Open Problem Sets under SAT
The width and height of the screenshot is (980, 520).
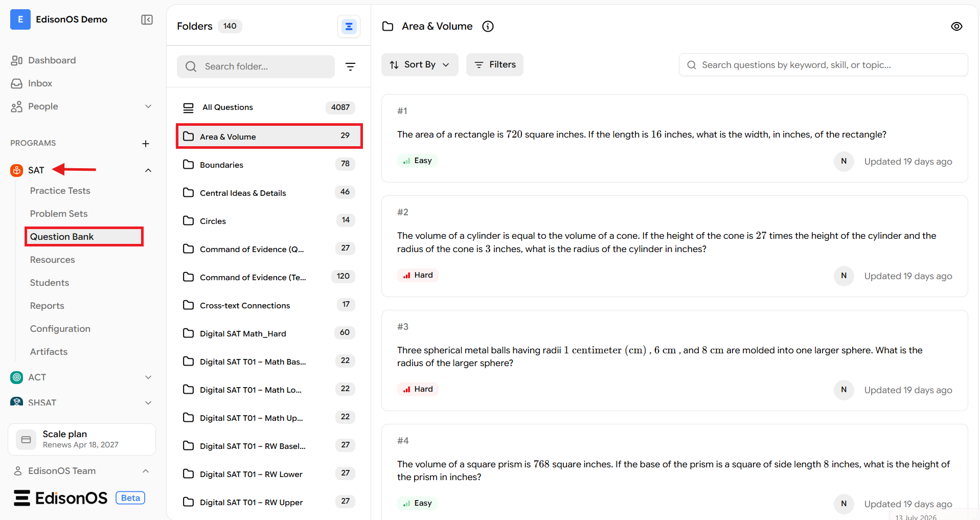click(59, 214)
